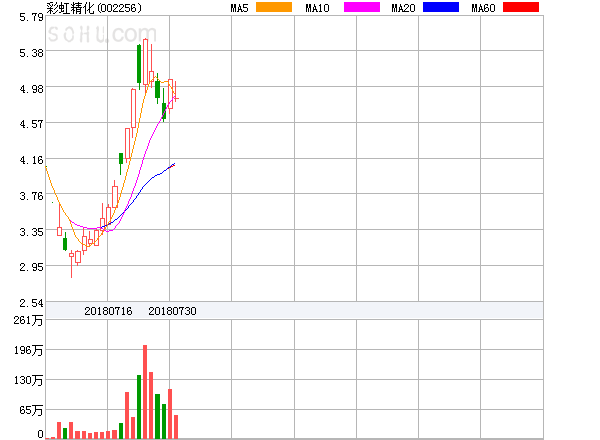Click the tallest green volume bar
Image resolution: width=600 pixels, height=440 pixels.
click(139, 407)
